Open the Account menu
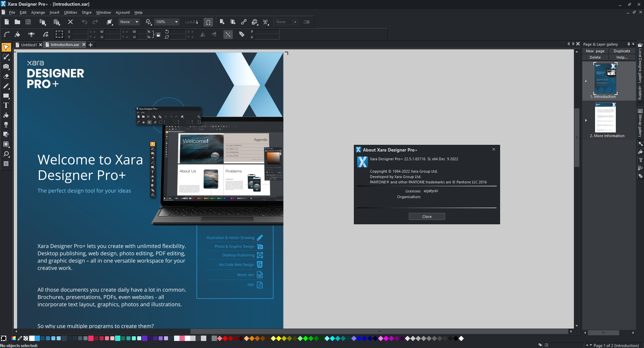The height and width of the screenshot is (348, 644). pos(123,12)
